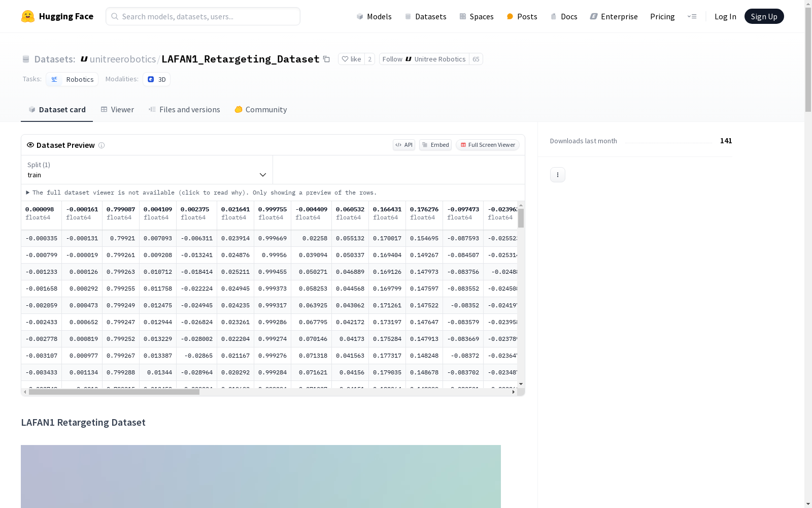Click the downloads count 141
The image size is (812, 508).
point(726,141)
